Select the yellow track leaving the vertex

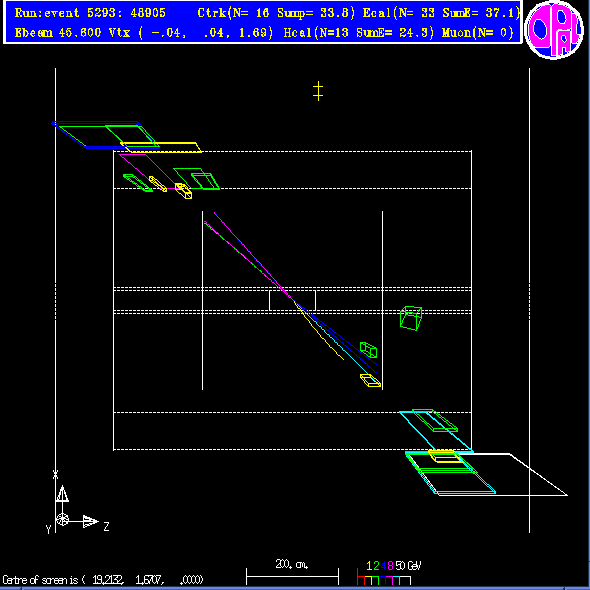point(319,331)
